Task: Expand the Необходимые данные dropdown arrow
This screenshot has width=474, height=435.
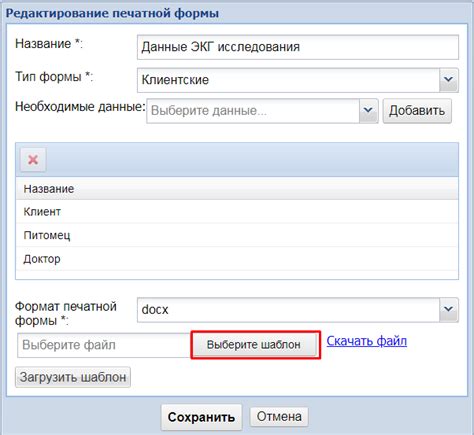Action: point(368,111)
